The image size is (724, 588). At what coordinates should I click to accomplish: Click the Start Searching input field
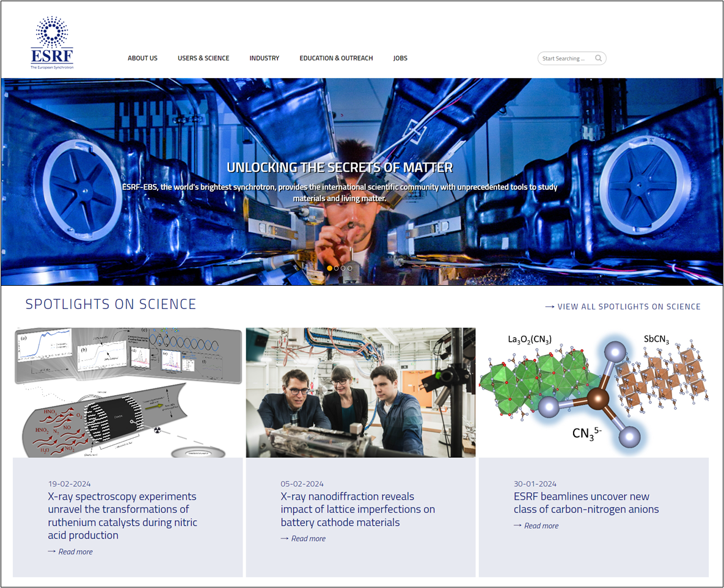565,59
